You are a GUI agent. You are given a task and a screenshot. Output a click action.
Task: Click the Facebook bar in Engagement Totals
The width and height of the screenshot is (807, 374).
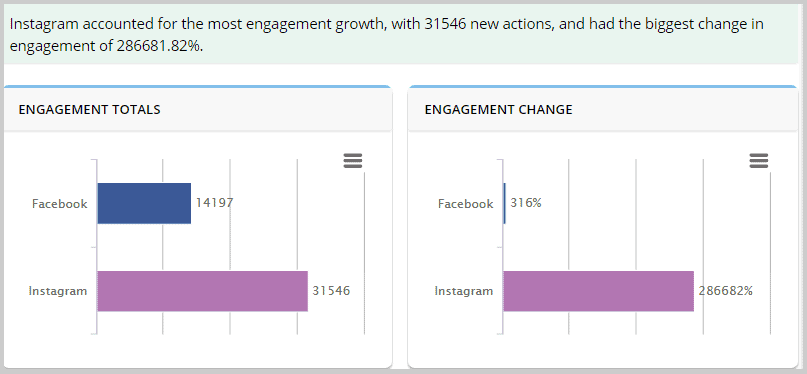(x=144, y=203)
